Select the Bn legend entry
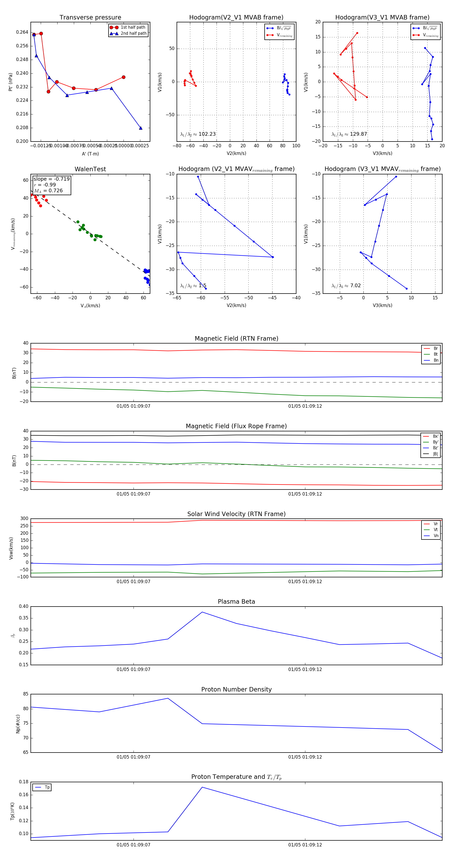This screenshot has height=868, width=473. point(431,360)
